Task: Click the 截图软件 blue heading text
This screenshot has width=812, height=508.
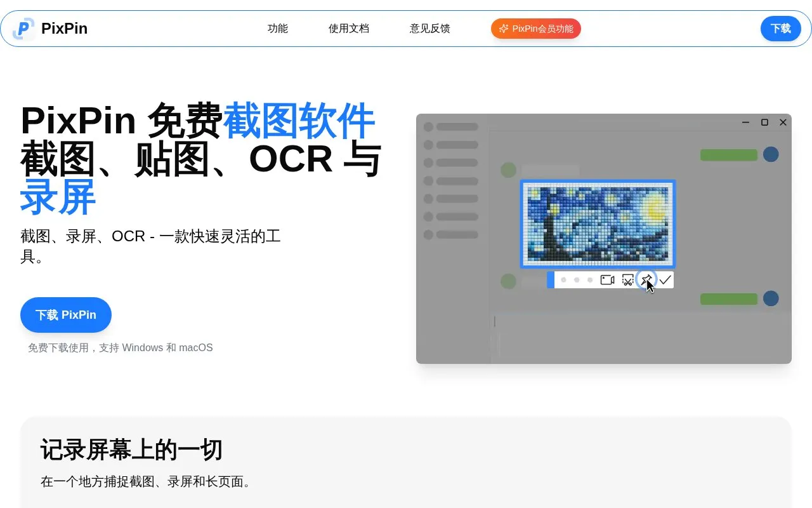Action: (299, 120)
